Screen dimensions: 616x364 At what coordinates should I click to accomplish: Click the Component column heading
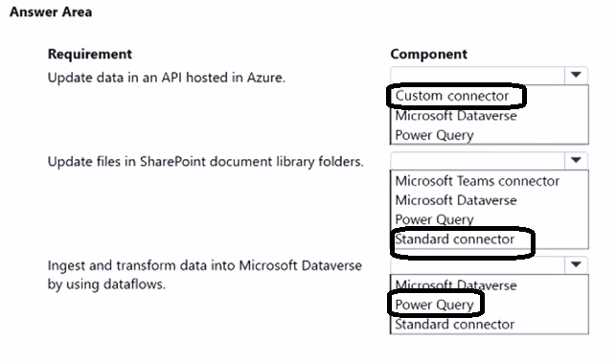(428, 54)
